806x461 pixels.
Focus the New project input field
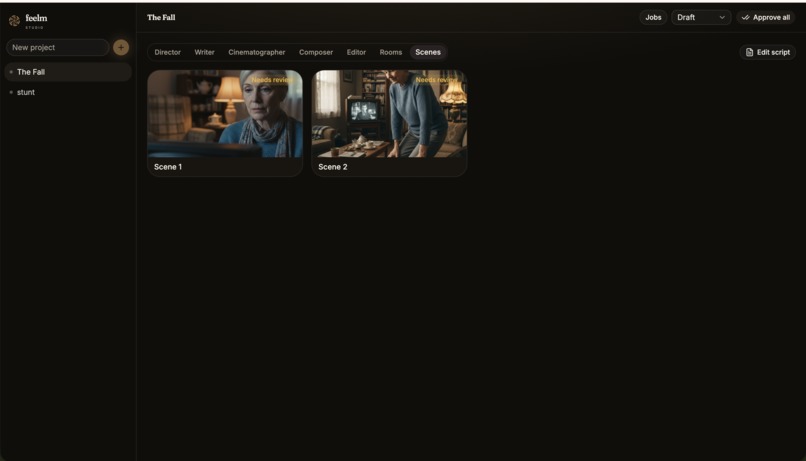point(58,47)
